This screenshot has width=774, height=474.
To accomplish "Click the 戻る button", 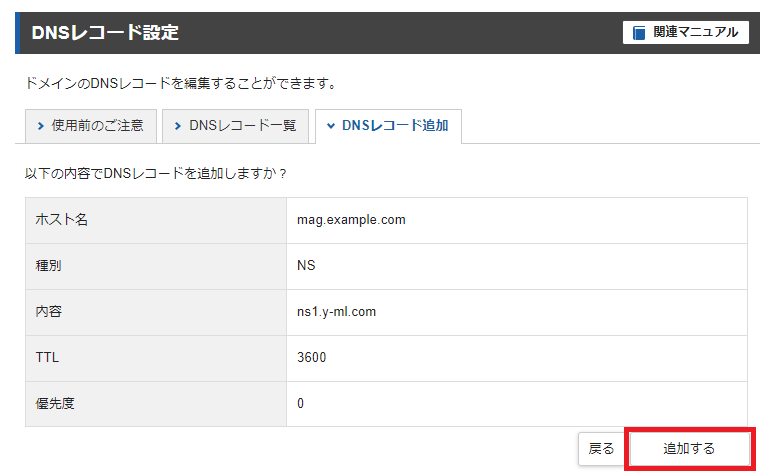I will click(601, 448).
